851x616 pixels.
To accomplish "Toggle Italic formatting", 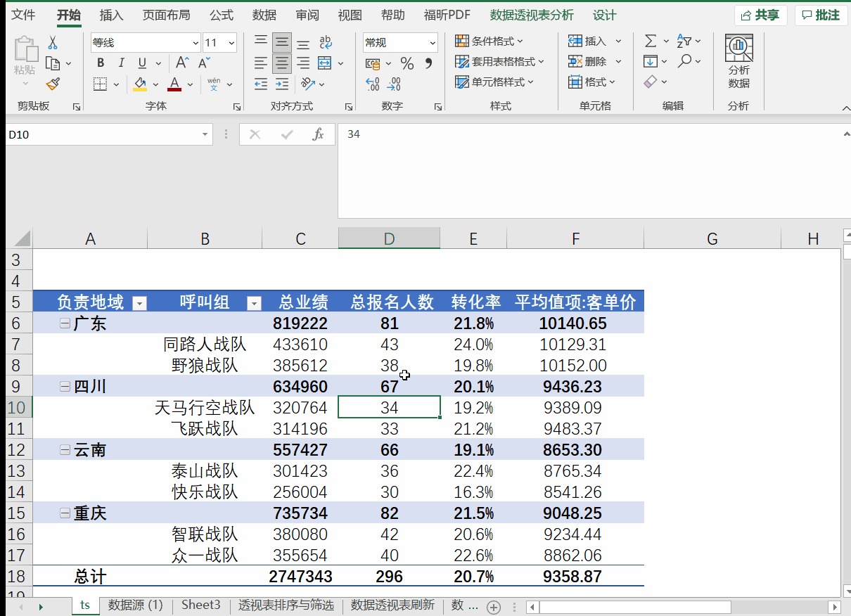I will (x=121, y=63).
